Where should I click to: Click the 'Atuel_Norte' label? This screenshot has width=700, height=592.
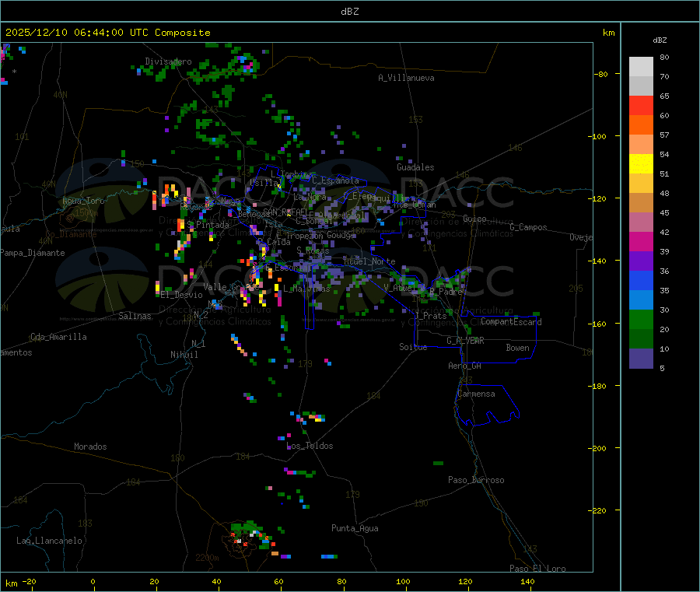[369, 261]
